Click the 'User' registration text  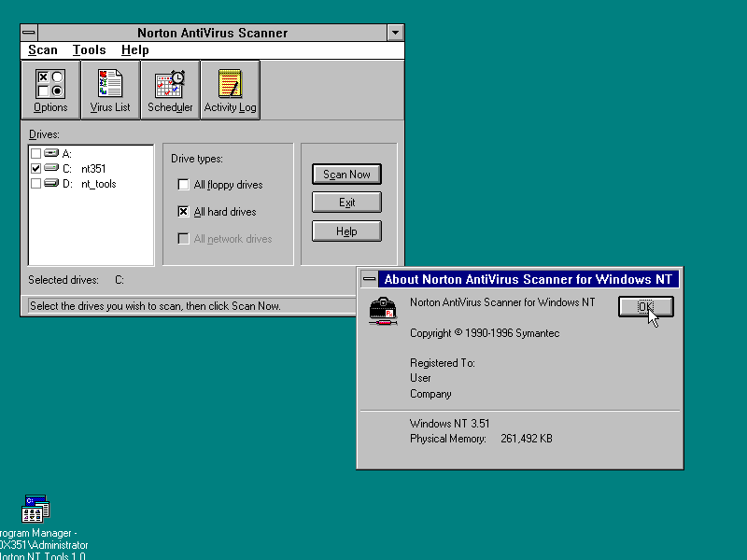click(420, 378)
